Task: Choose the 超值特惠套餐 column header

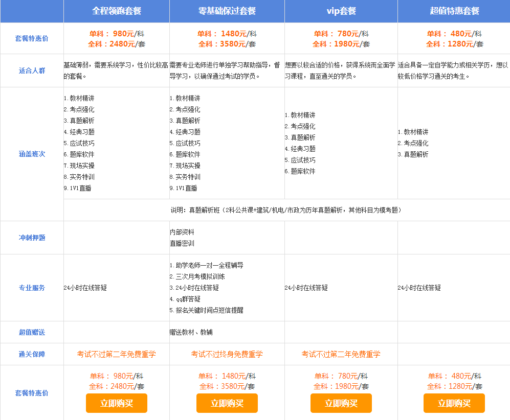Action: [454, 11]
